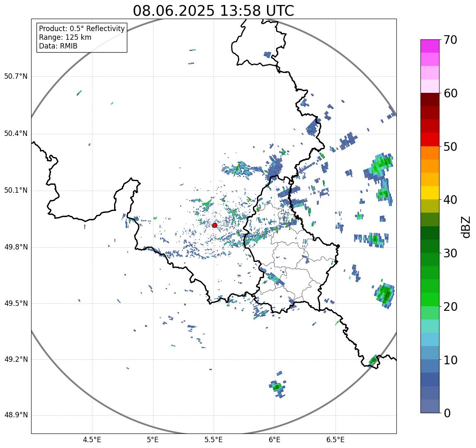This screenshot has width=476, height=448.
Task: Click the 70 label on colorbar
Action: 450,40
